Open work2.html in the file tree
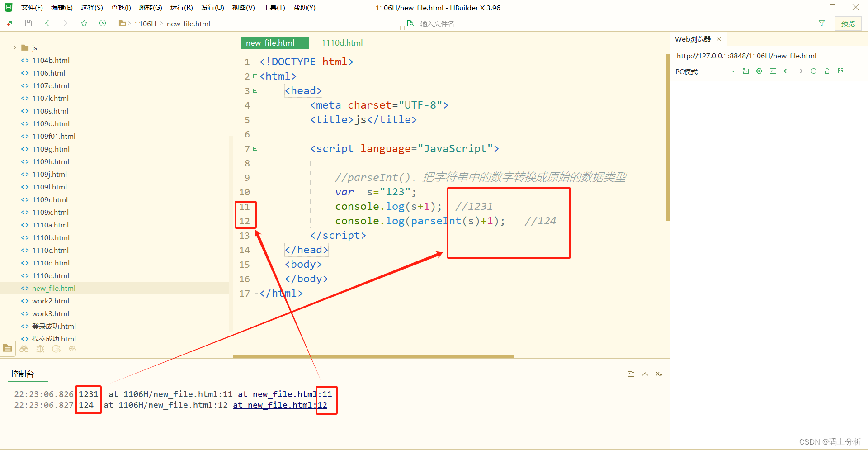 (x=51, y=301)
